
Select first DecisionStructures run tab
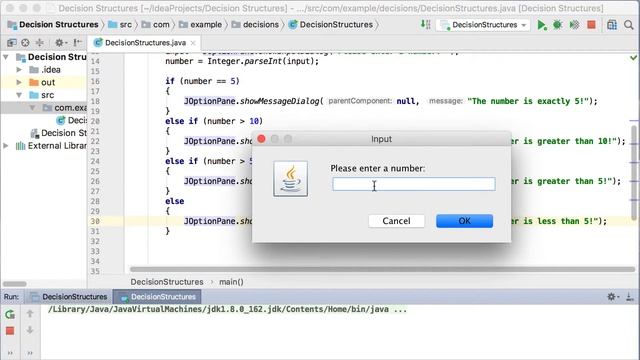click(70, 297)
